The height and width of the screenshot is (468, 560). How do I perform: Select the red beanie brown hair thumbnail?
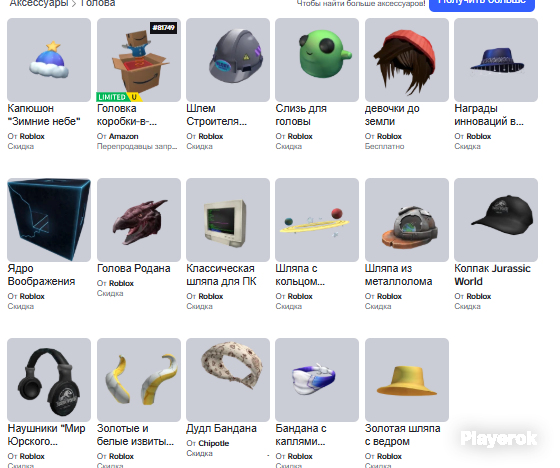[407, 60]
